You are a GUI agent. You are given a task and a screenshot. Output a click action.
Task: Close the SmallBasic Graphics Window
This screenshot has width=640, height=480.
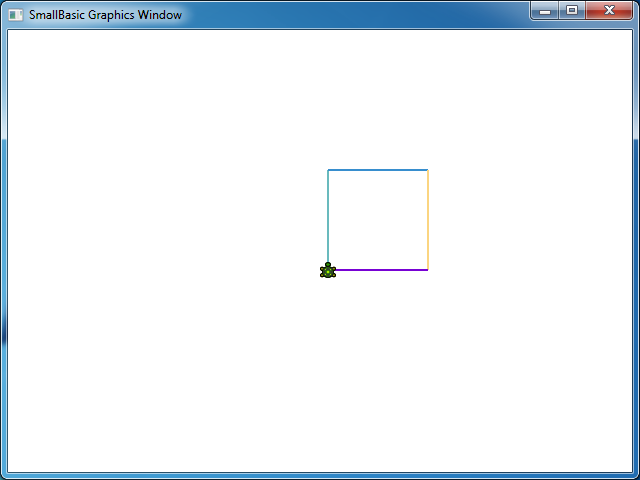[609, 11]
